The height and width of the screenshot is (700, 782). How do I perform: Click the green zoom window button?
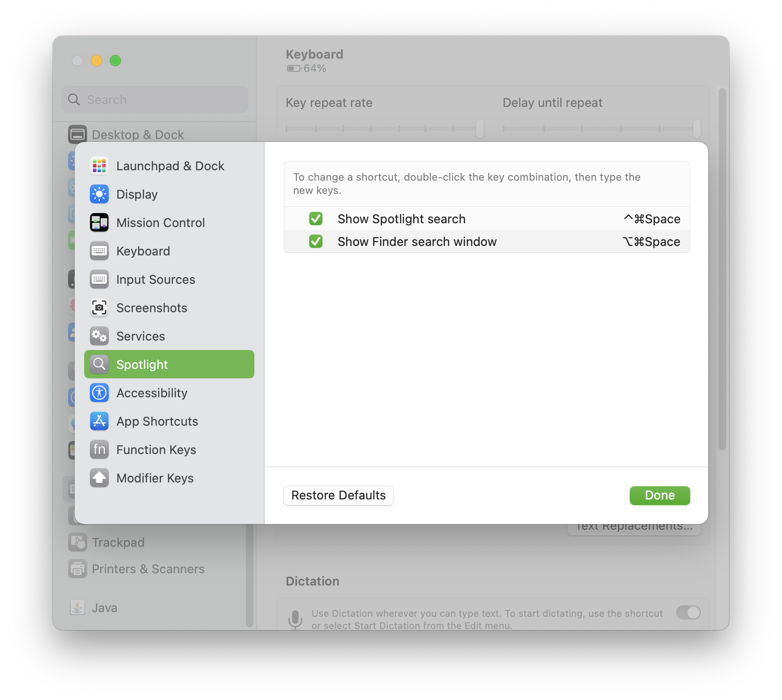tap(115, 61)
